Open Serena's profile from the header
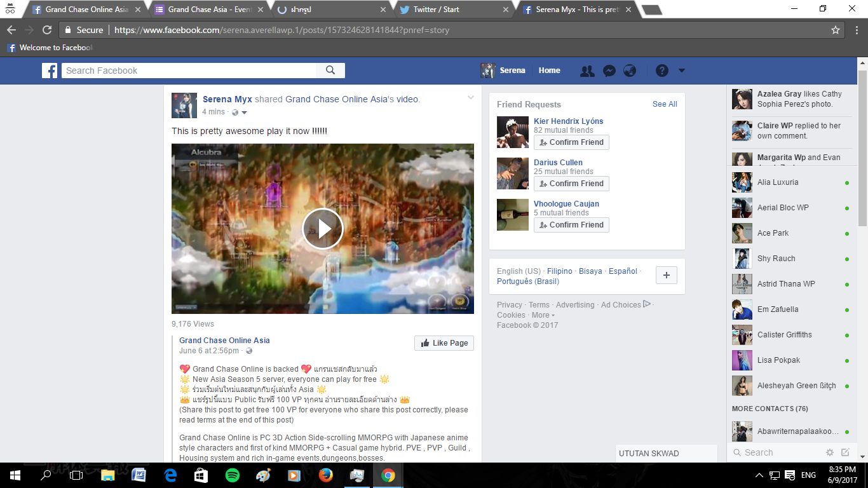Image resolution: width=868 pixels, height=488 pixels. point(503,71)
